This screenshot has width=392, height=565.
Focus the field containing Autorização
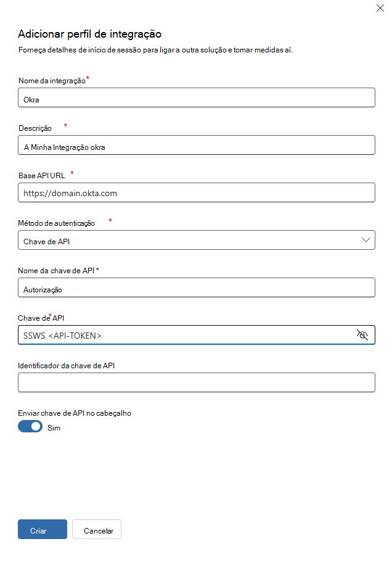coord(197,287)
